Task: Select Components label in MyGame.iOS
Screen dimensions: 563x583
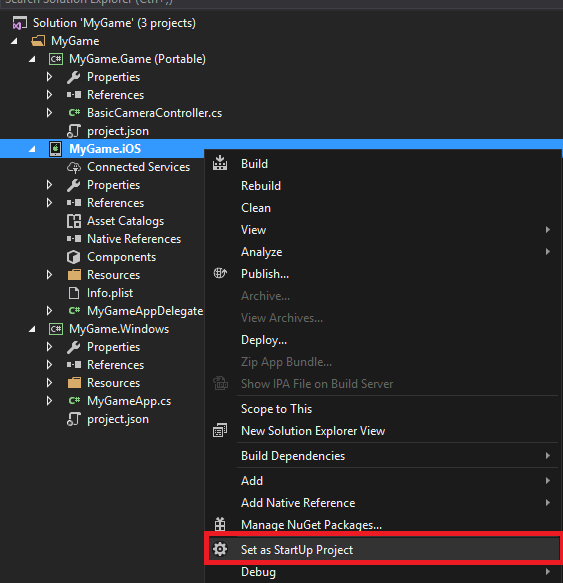Action: point(122,257)
